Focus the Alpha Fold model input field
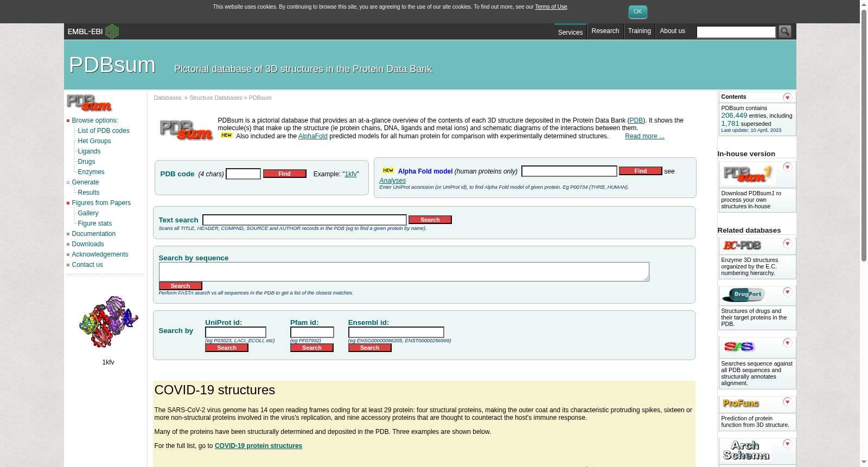868x467 pixels. [569, 171]
